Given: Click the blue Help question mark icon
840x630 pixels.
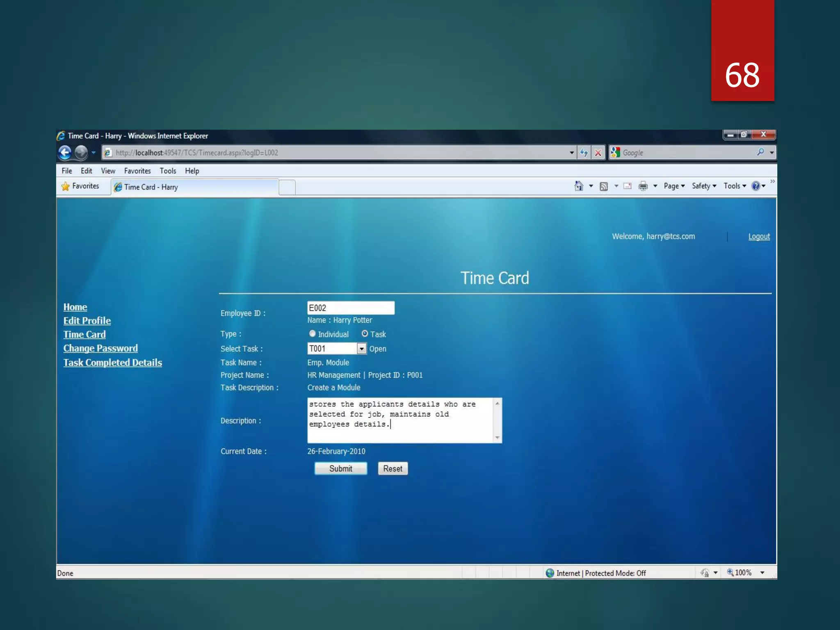Looking at the screenshot, I should coord(756,186).
